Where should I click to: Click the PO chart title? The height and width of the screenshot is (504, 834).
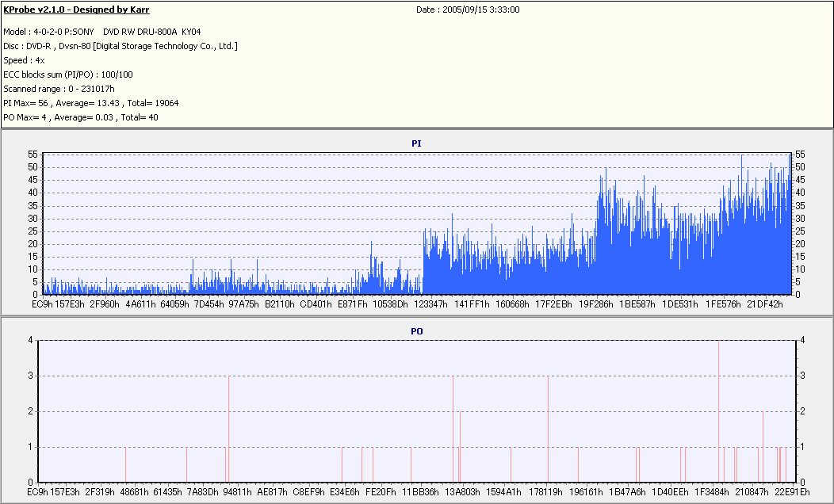coord(416,331)
